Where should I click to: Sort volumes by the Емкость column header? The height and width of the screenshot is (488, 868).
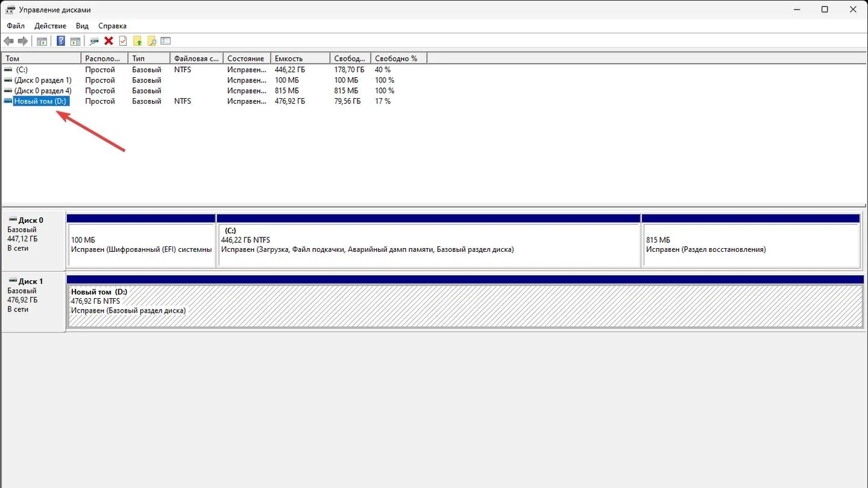(300, 58)
